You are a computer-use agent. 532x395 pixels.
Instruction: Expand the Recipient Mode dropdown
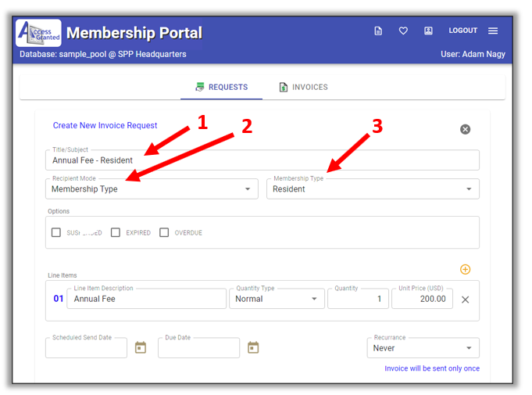(152, 189)
